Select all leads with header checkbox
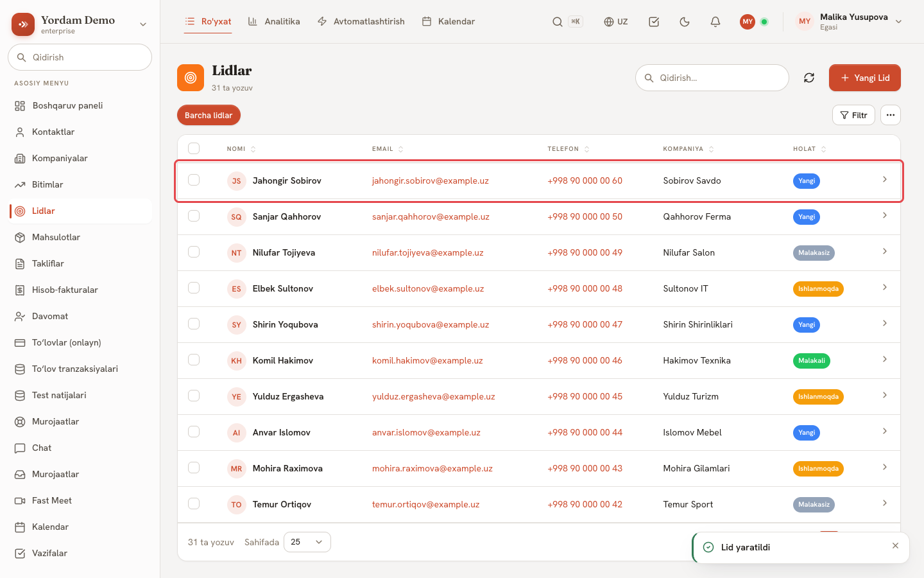The width and height of the screenshot is (924, 578). (x=194, y=148)
